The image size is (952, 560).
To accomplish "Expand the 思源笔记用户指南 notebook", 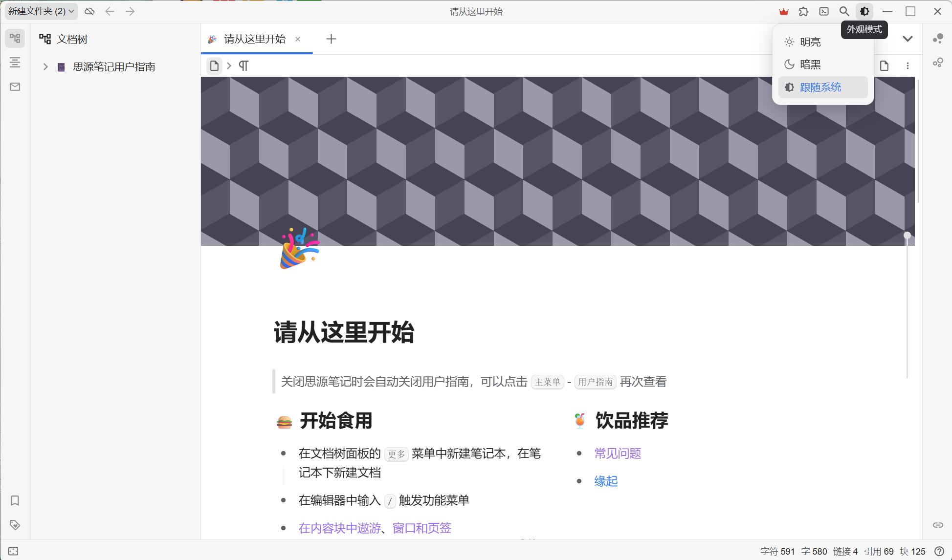I will [x=45, y=67].
